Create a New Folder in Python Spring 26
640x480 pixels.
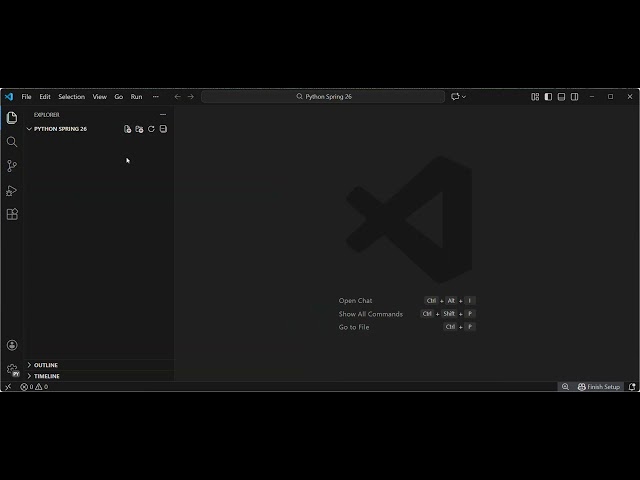point(139,129)
